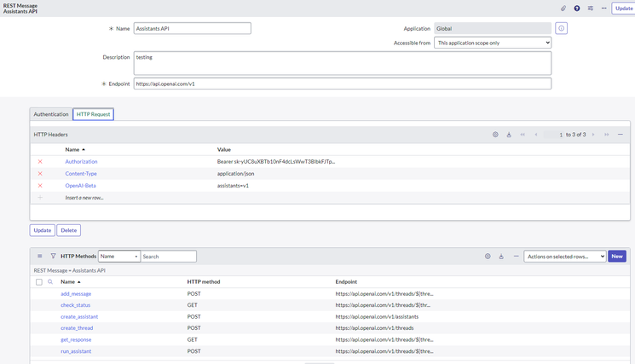Screen dimensions: 635x364
Task: Click the HTTP Methods Search box
Action: click(x=169, y=257)
